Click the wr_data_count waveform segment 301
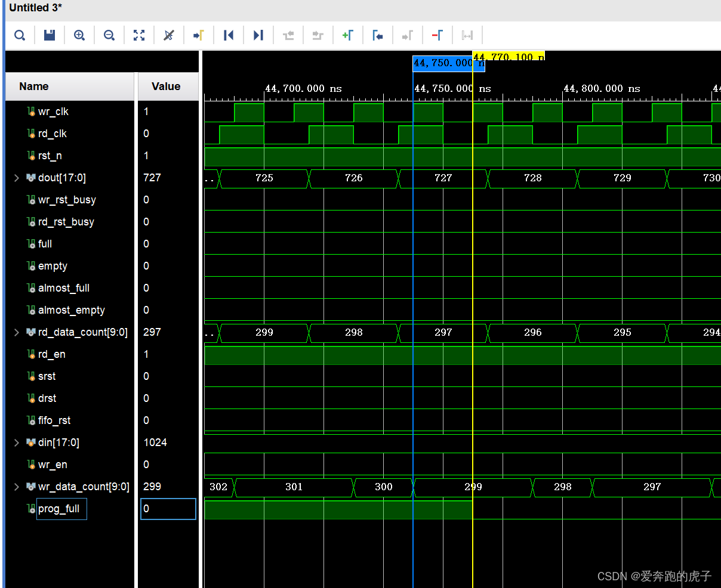Screen dimensions: 721x588 click(294, 487)
